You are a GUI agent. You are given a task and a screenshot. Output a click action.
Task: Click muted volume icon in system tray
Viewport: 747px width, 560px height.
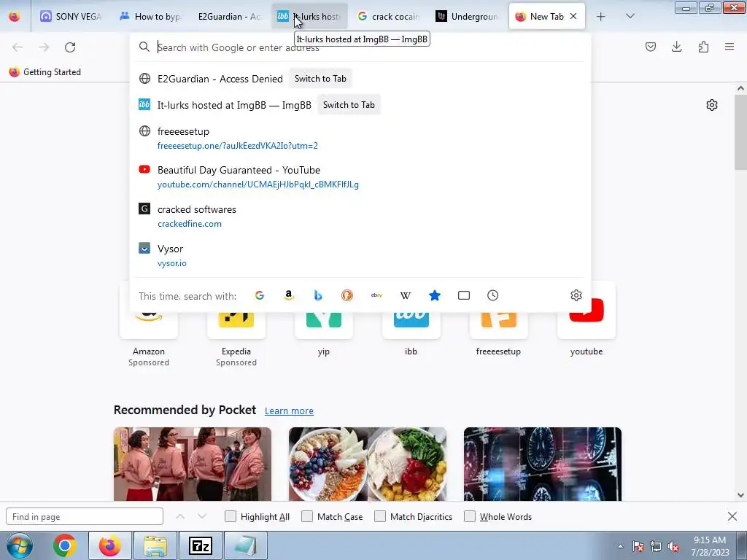(x=673, y=547)
